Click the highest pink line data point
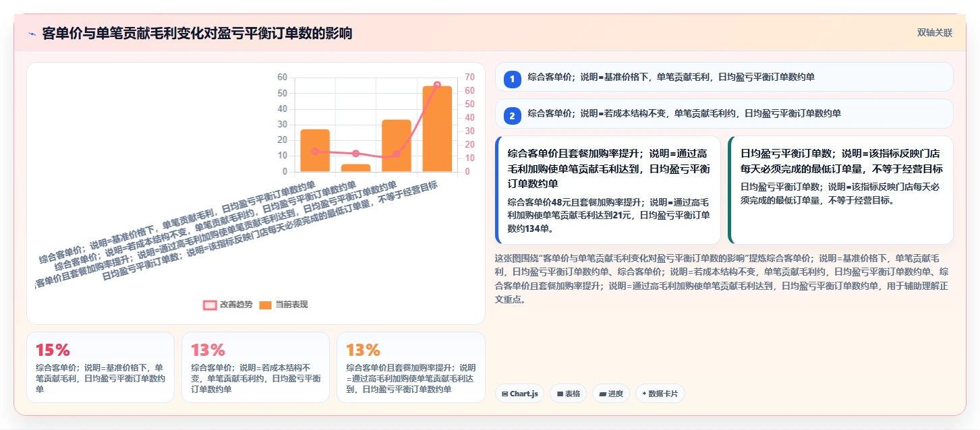 437,85
